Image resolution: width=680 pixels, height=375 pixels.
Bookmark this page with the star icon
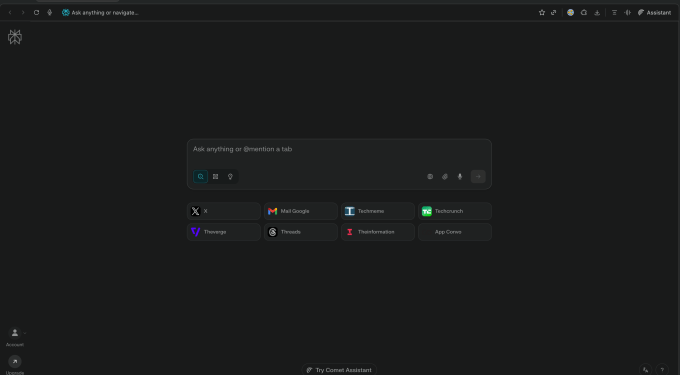pos(542,13)
